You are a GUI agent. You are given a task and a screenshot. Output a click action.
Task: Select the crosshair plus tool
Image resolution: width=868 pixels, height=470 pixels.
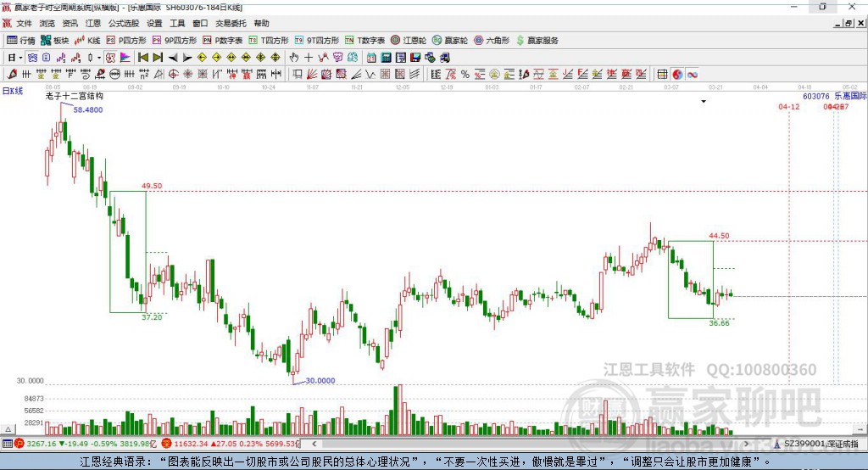click(x=309, y=58)
